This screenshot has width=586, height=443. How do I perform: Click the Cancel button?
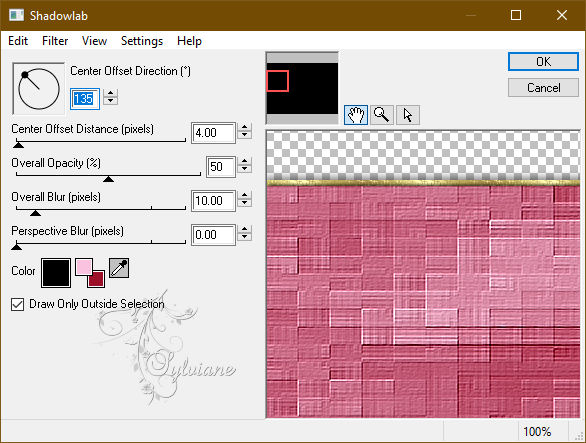click(543, 88)
